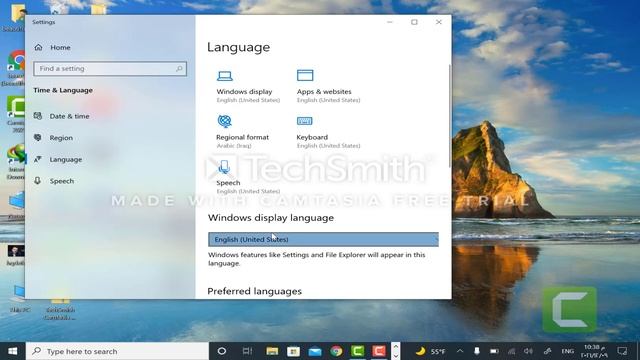Open the clock and date flyout
The image size is (640, 360).
(x=595, y=351)
